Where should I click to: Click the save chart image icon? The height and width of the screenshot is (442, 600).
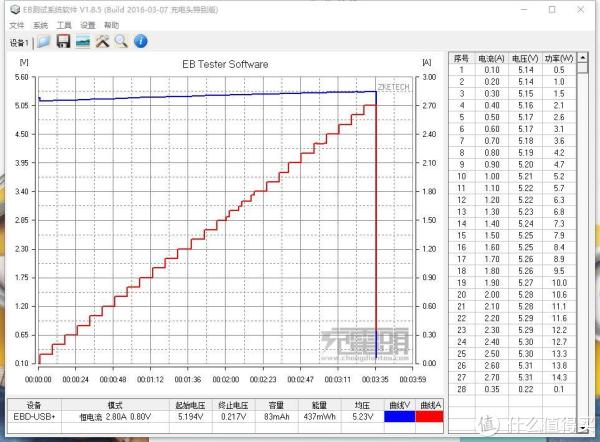click(x=83, y=41)
